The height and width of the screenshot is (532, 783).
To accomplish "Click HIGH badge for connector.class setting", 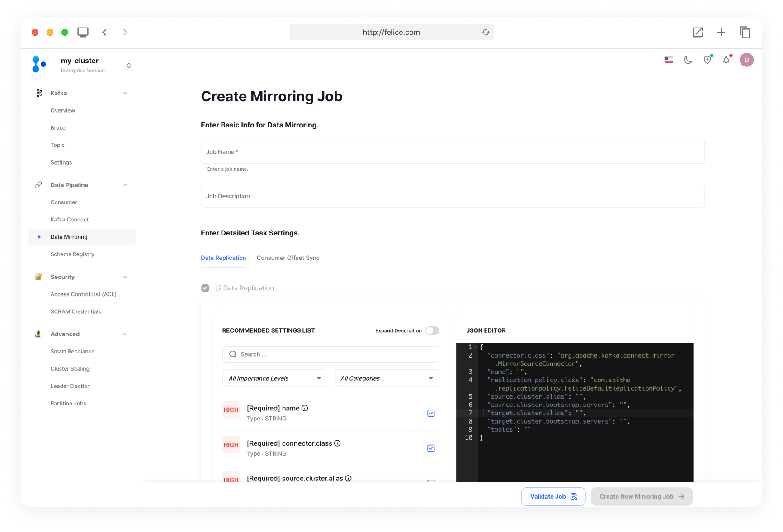I will [231, 445].
